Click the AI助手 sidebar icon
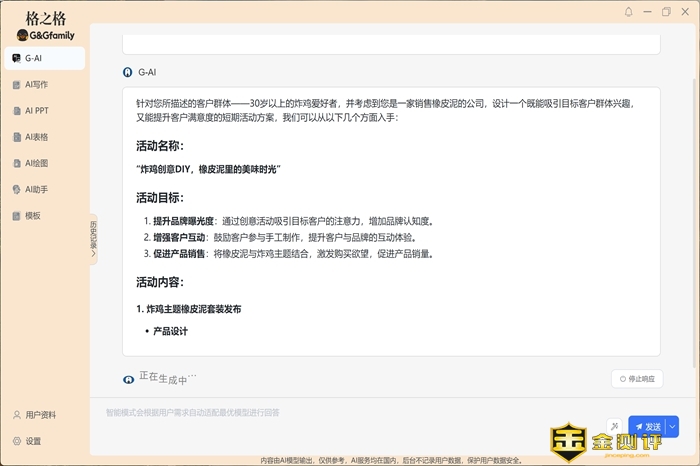The image size is (700, 466). tap(16, 189)
